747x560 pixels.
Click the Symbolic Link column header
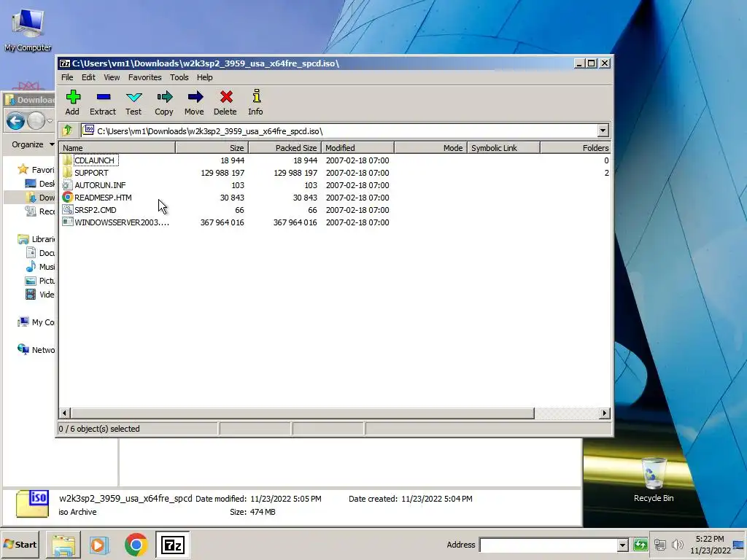[x=503, y=147]
